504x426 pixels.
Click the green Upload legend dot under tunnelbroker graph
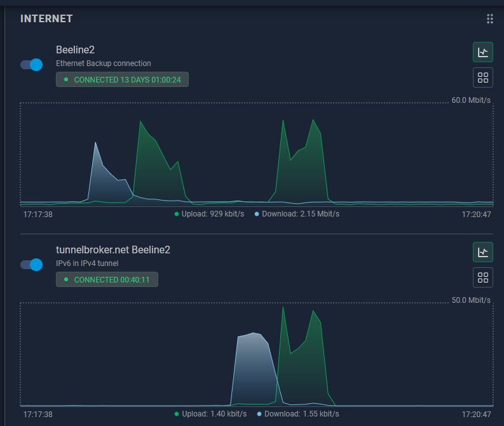pyautogui.click(x=177, y=414)
